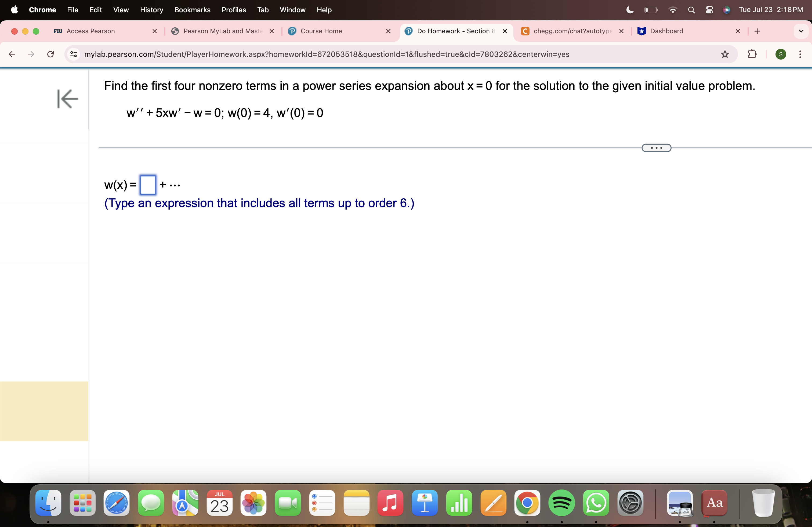
Task: Toggle Do Not Disturb moon icon
Action: click(630, 10)
